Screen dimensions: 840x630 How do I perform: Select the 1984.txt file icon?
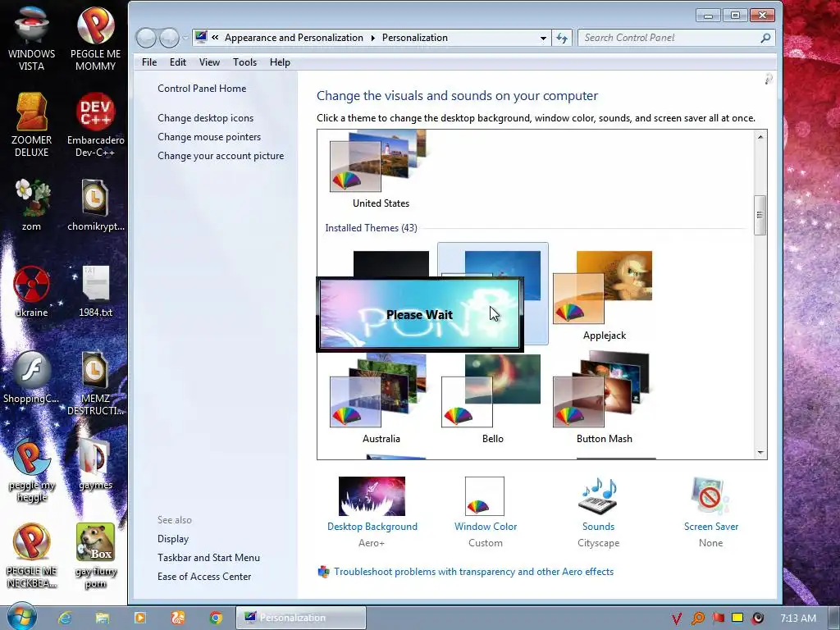(x=95, y=292)
